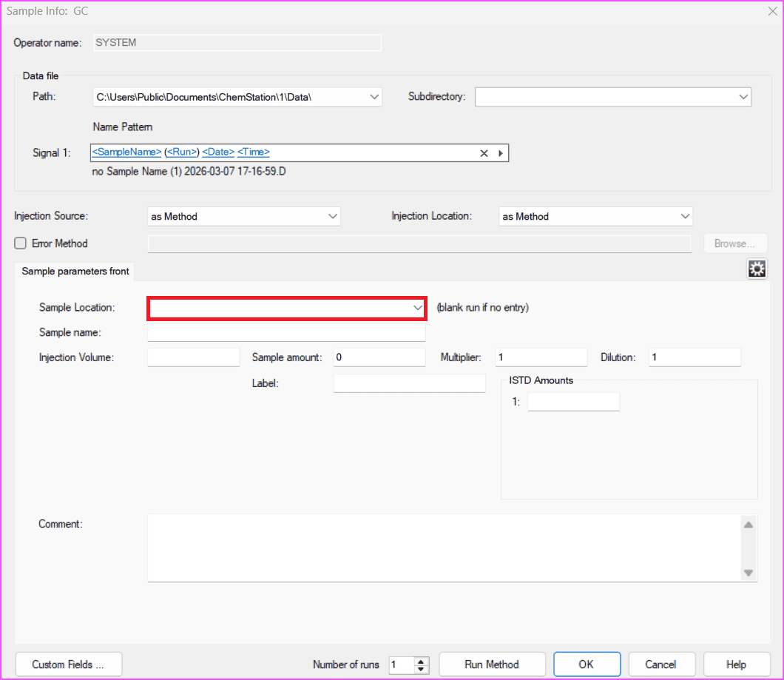Viewport: 784px width, 680px height.
Task: Increase Number of runs with up arrow
Action: click(421, 661)
